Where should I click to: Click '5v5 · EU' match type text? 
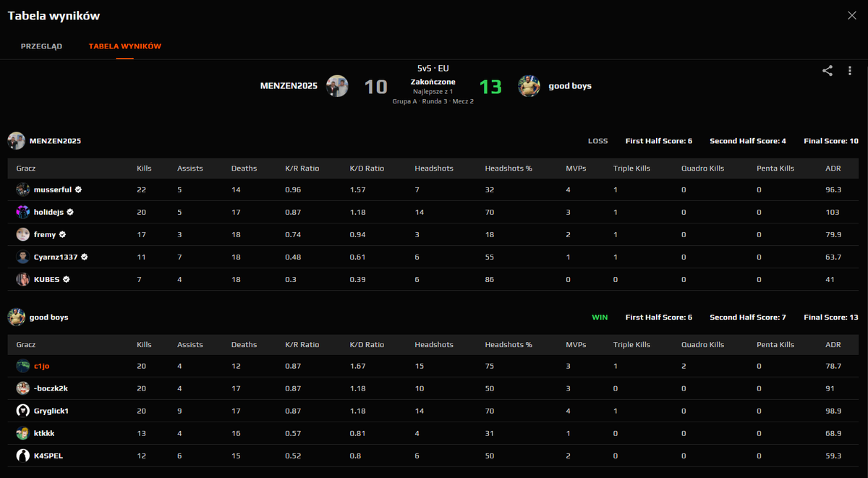pos(433,68)
